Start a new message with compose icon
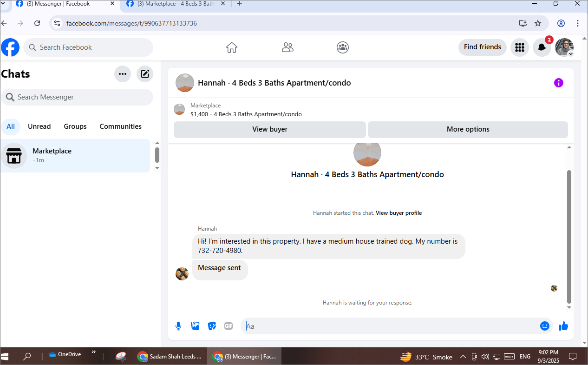 point(145,74)
